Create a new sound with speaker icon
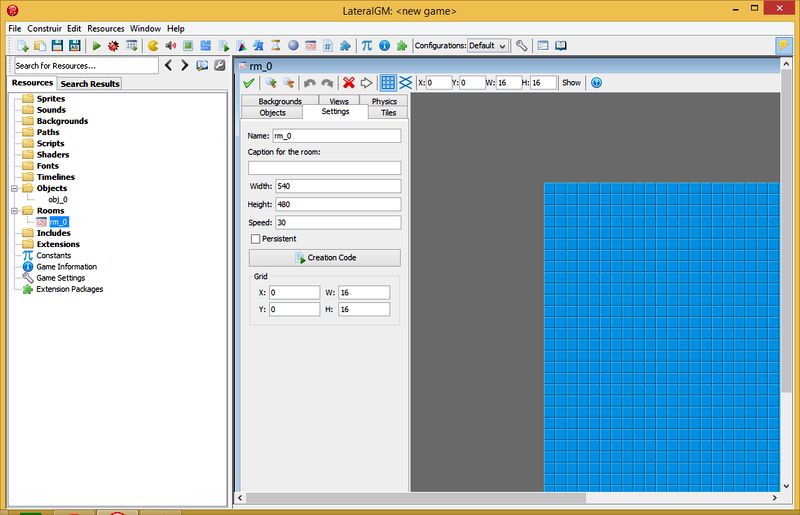This screenshot has width=800, height=515. pyautogui.click(x=170, y=46)
